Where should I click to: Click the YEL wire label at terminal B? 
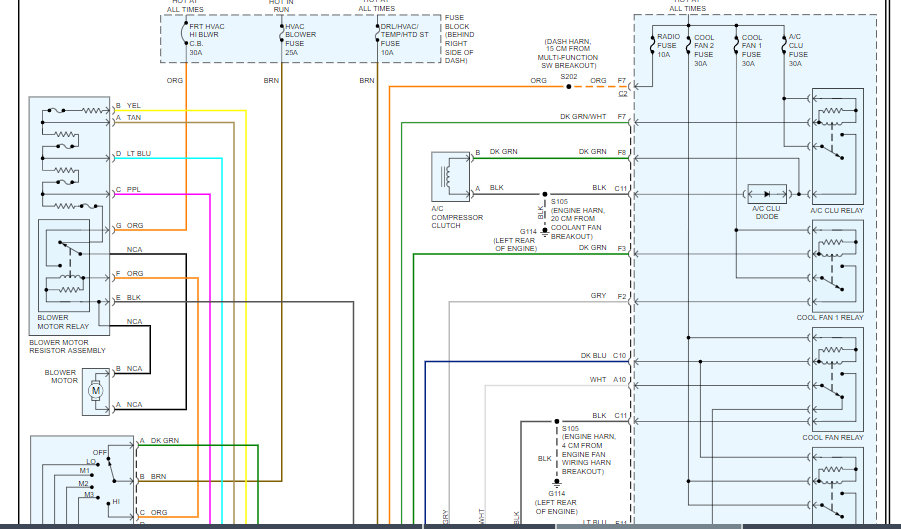coord(134,105)
